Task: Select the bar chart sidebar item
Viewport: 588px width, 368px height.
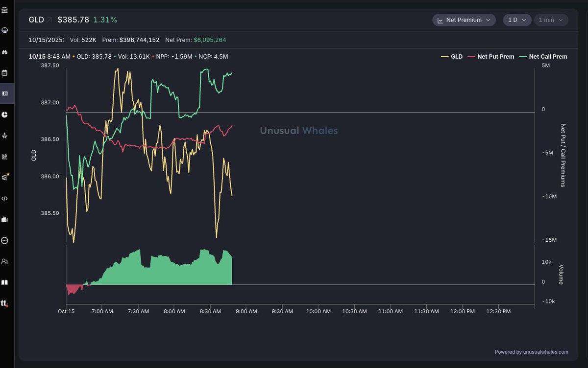Action: 4,157
